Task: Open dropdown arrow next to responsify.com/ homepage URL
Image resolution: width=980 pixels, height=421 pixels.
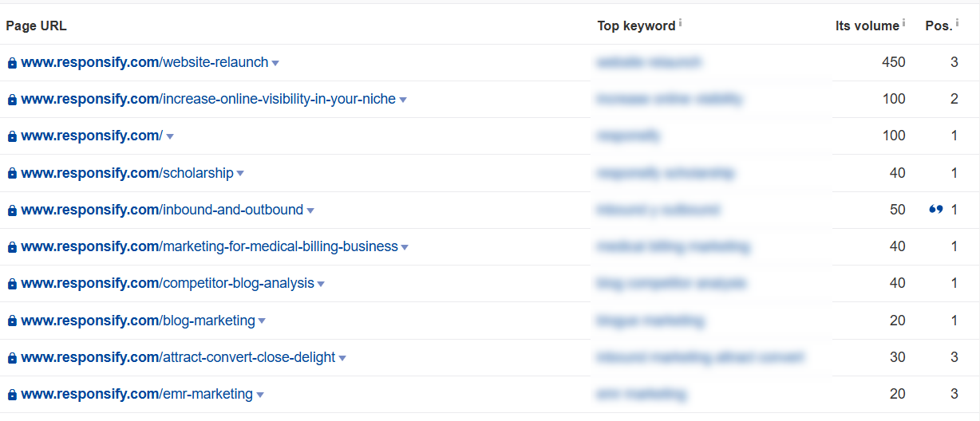Action: pyautogui.click(x=170, y=137)
